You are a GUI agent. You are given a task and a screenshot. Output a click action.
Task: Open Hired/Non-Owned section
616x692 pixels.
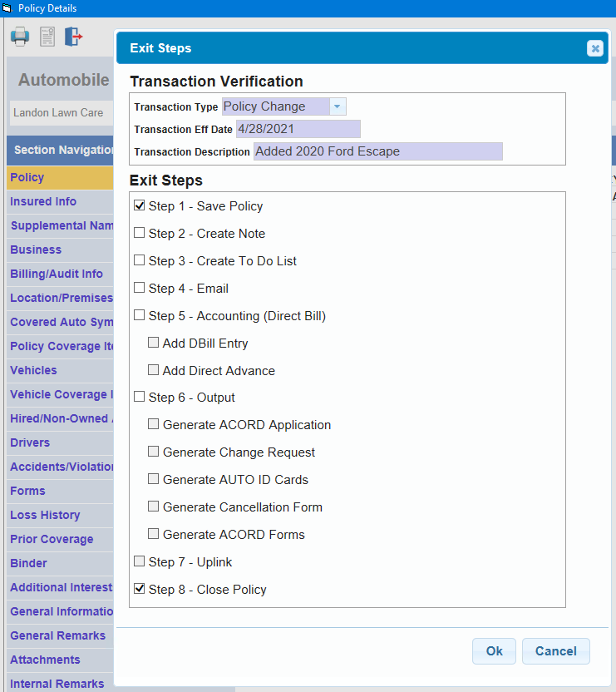click(60, 419)
